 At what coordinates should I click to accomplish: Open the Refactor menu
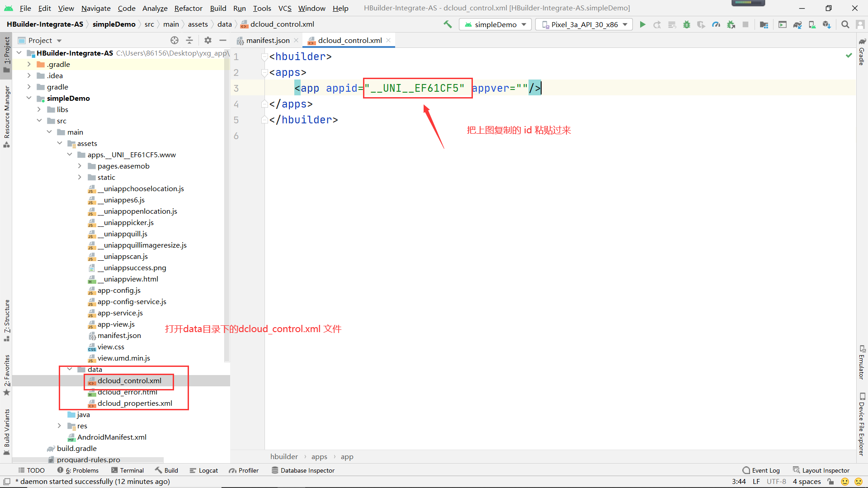click(188, 8)
